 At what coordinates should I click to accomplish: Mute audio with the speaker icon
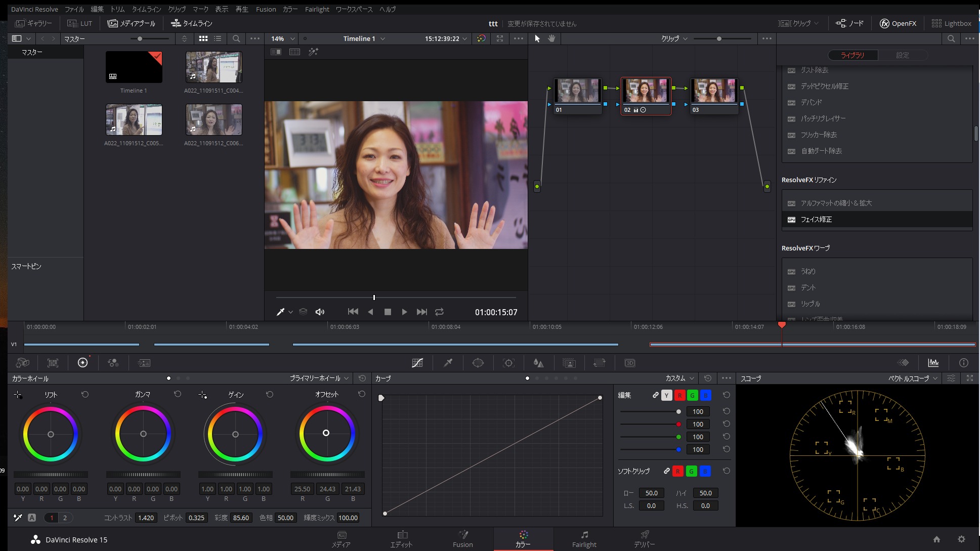pyautogui.click(x=320, y=312)
